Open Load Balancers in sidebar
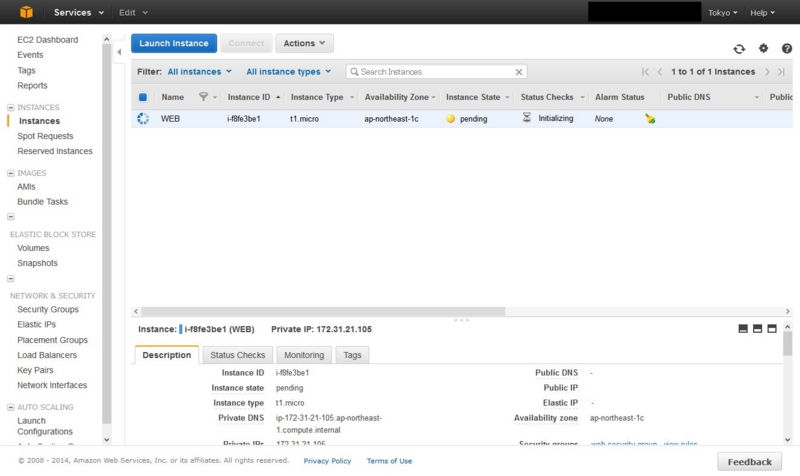This screenshot has height=476, width=800. coord(47,355)
